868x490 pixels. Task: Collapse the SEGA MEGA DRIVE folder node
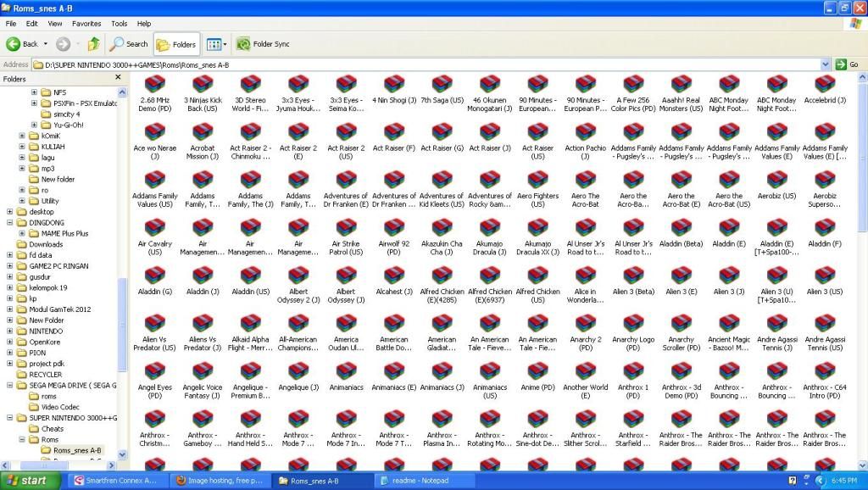10,386
